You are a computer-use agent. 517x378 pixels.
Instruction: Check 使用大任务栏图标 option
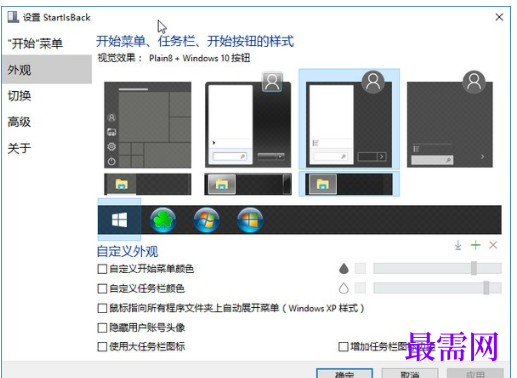(102, 347)
